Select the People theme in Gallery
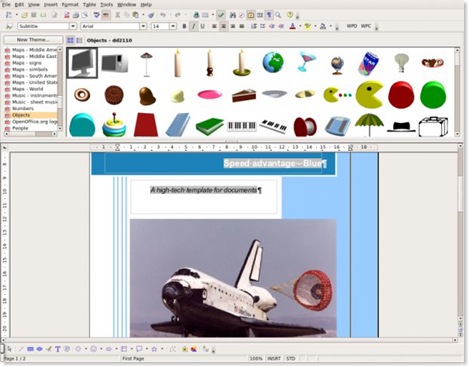 31,128
